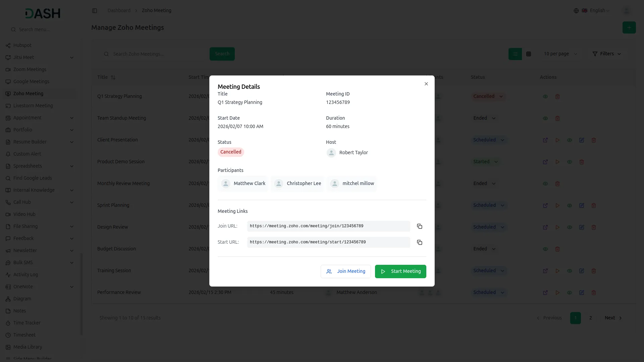Start the Client Presentation meeting via play icon
Viewport: 644px width, 362px height.
pos(557,140)
